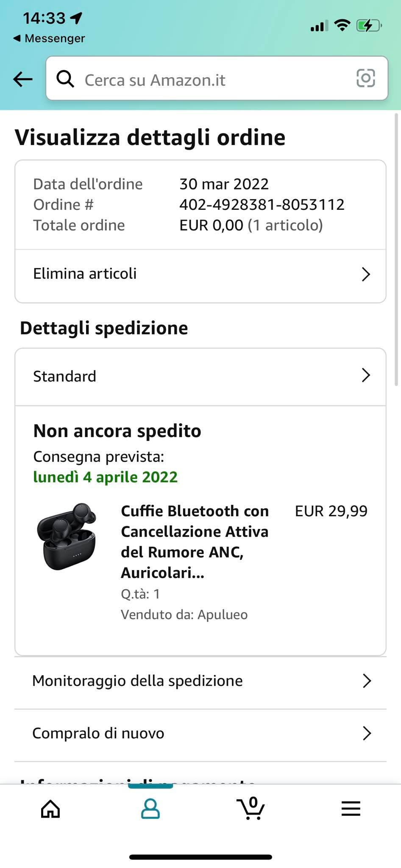This screenshot has height=868, width=401.
Task: Expand the Standard shipping chevron
Action: click(x=366, y=375)
